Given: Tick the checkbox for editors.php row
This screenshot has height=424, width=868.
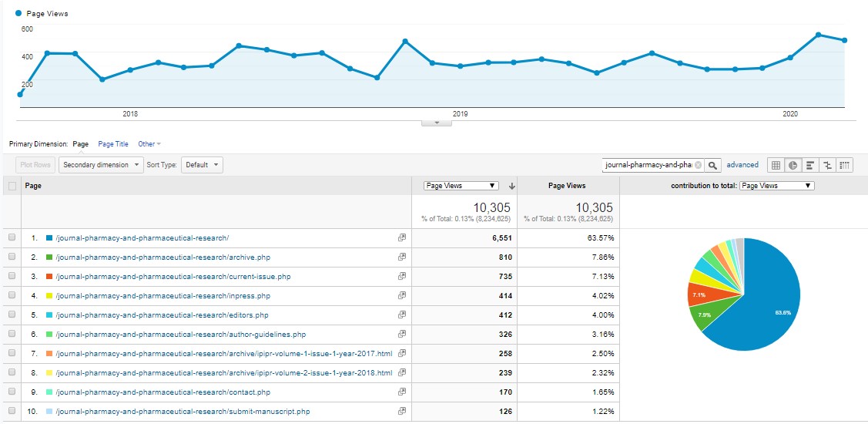Looking at the screenshot, I should click(12, 315).
